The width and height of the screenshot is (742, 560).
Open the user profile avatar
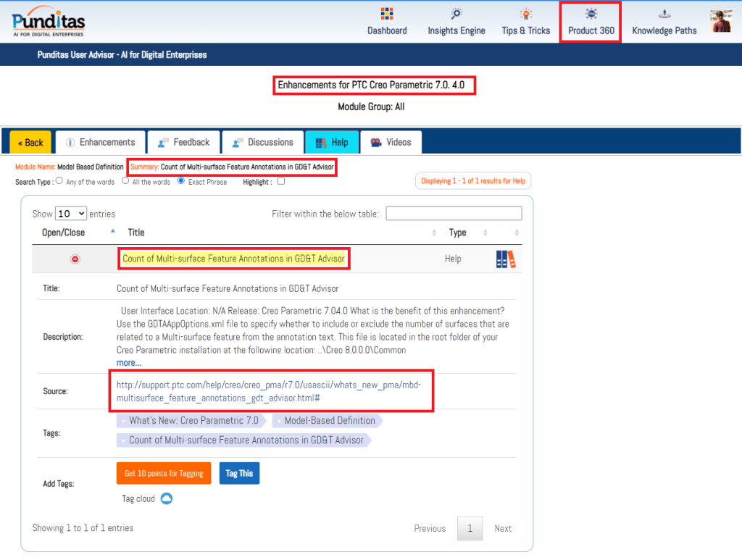pyautogui.click(x=720, y=22)
